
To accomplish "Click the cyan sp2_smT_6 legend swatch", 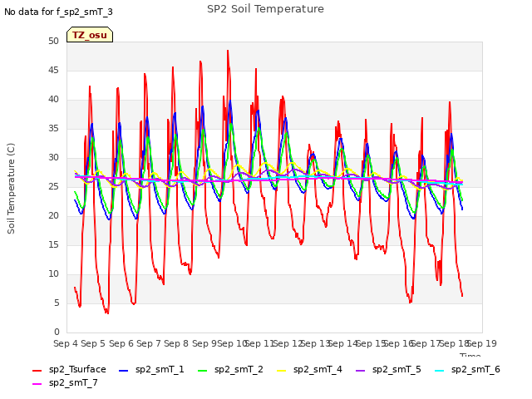I will point(440,371).
